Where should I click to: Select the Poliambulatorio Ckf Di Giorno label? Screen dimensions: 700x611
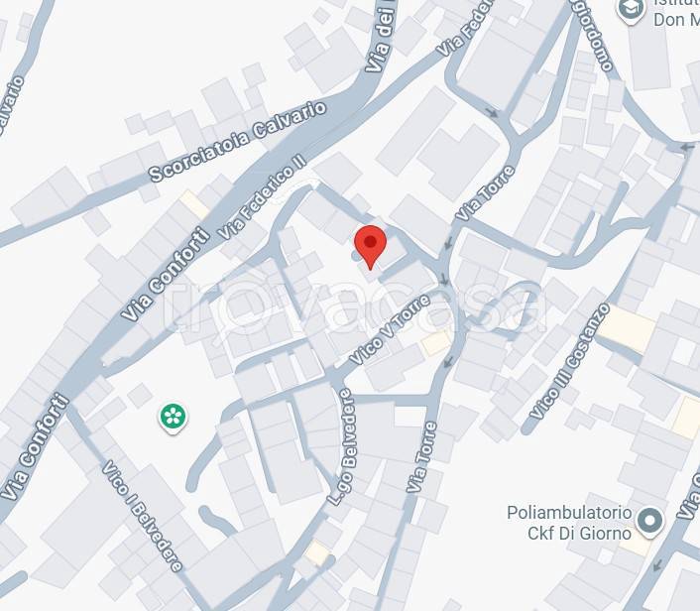tap(569, 522)
